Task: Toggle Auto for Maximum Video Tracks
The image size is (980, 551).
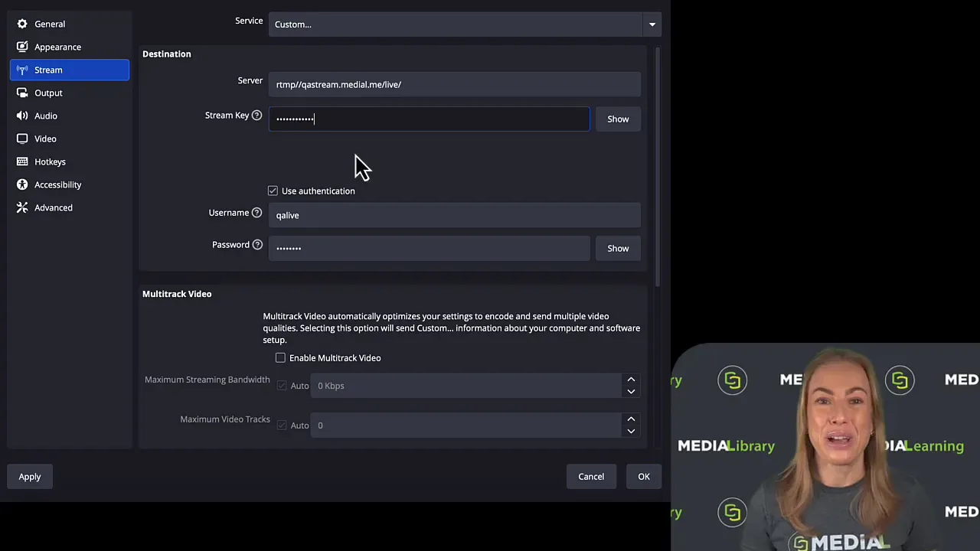Action: pyautogui.click(x=282, y=425)
